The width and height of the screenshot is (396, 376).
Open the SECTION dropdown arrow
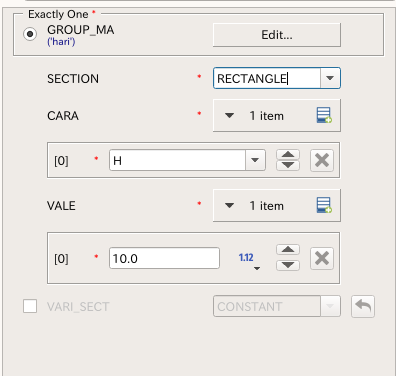click(x=330, y=78)
